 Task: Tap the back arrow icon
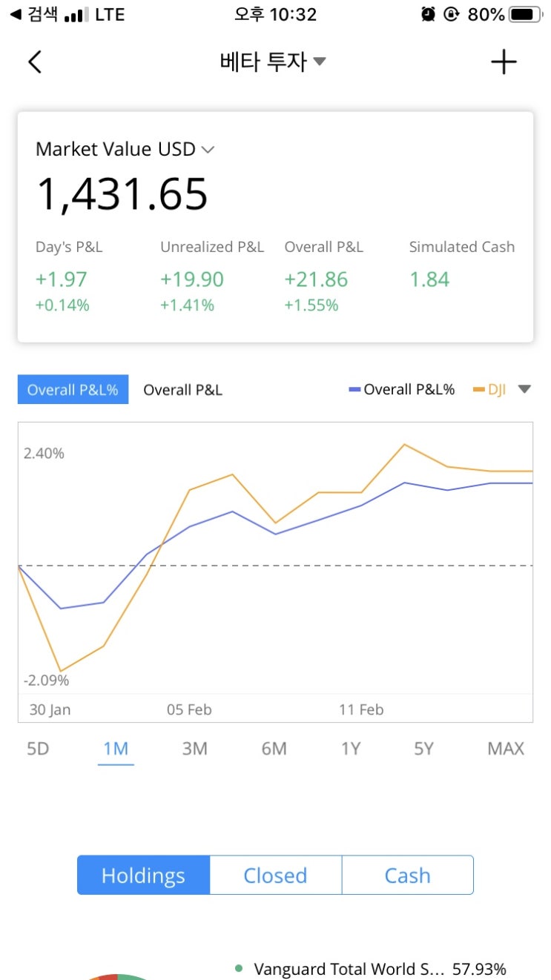[34, 62]
